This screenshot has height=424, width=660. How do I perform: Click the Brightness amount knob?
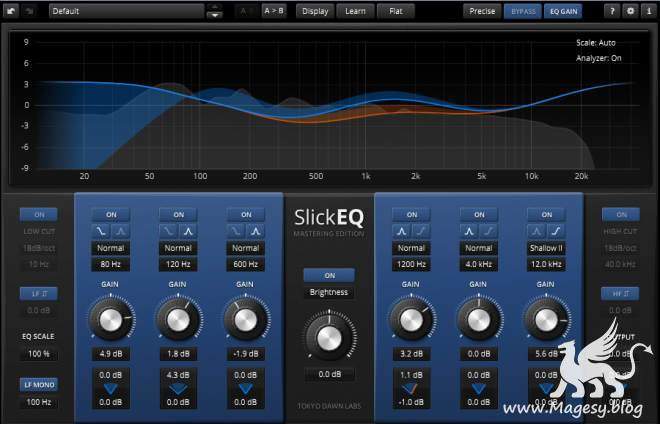(x=329, y=338)
